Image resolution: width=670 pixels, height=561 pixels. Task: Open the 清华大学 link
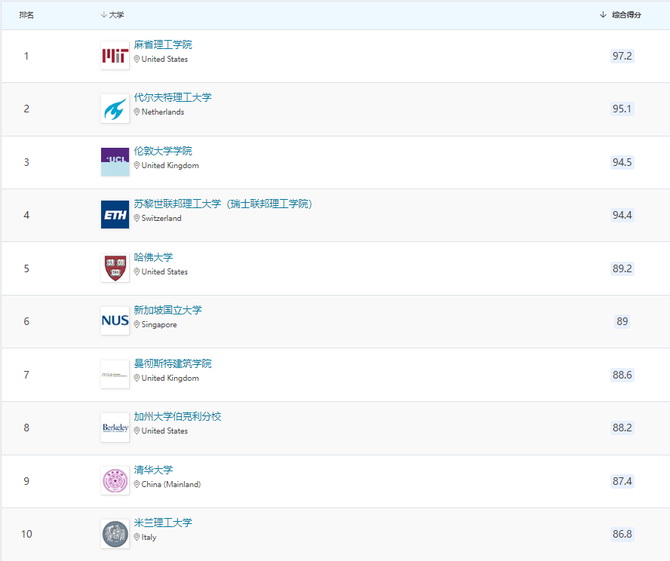[153, 470]
